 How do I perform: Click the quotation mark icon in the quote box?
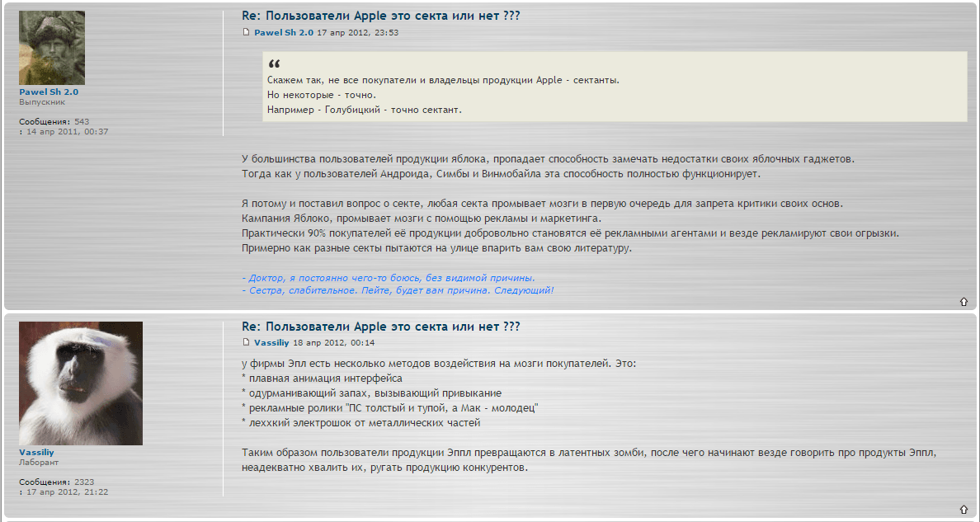coord(274,64)
